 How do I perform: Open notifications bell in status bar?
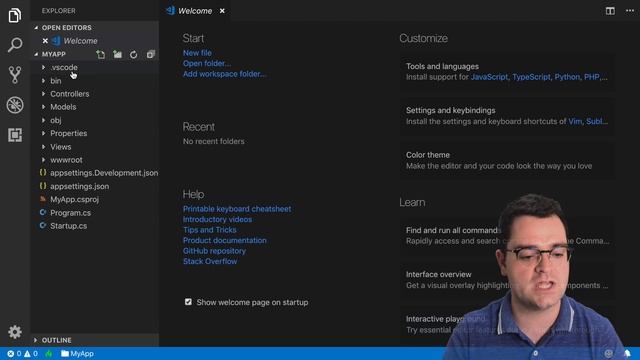(x=627, y=353)
